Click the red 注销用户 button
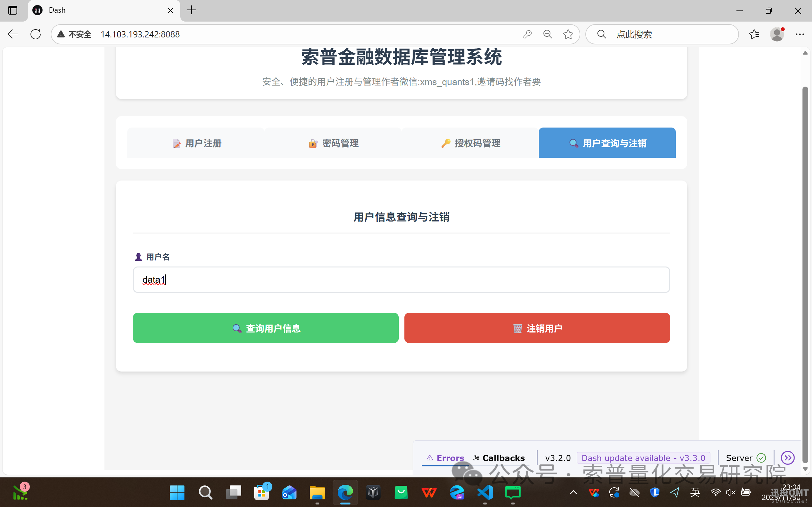Image resolution: width=812 pixels, height=507 pixels. [x=537, y=328]
